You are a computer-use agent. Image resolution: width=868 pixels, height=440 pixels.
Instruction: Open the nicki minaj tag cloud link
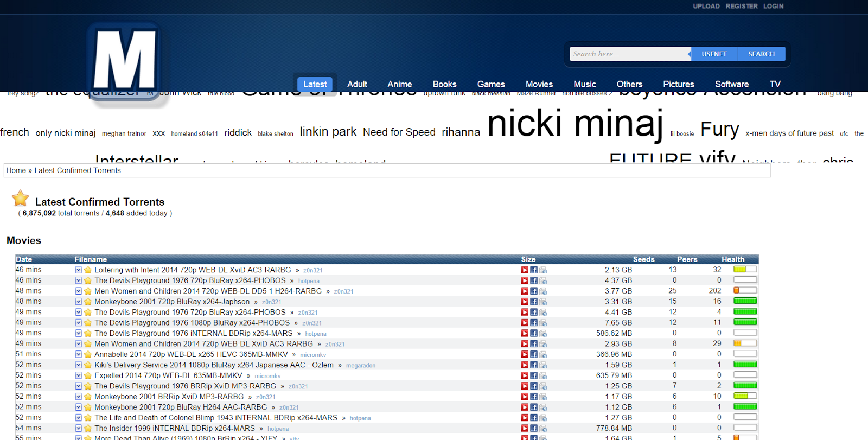click(575, 124)
